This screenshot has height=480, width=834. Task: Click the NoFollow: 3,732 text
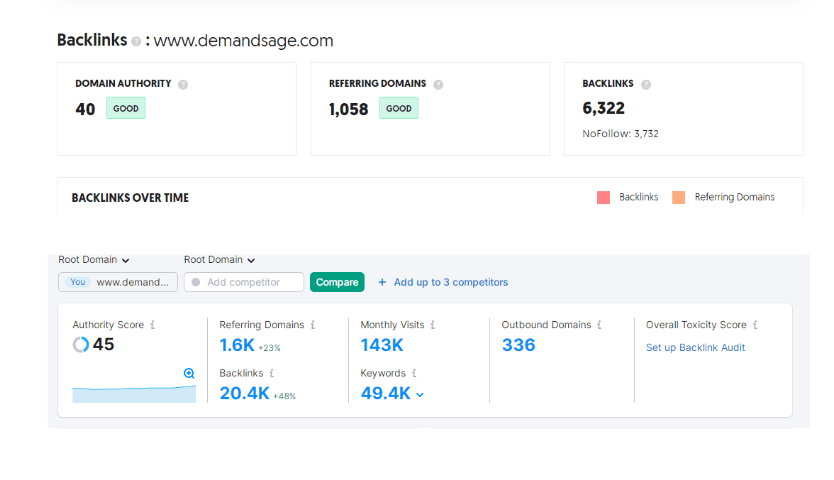coord(620,134)
